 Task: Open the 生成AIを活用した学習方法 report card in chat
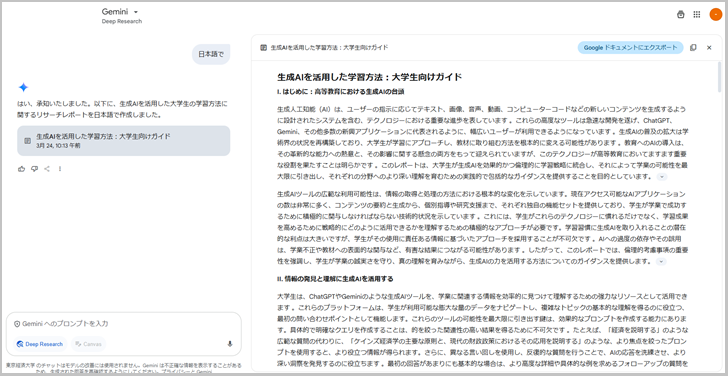point(124,141)
